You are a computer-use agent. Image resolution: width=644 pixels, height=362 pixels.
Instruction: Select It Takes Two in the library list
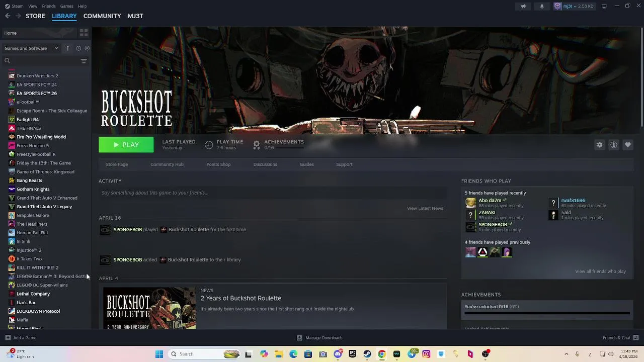tap(29, 259)
